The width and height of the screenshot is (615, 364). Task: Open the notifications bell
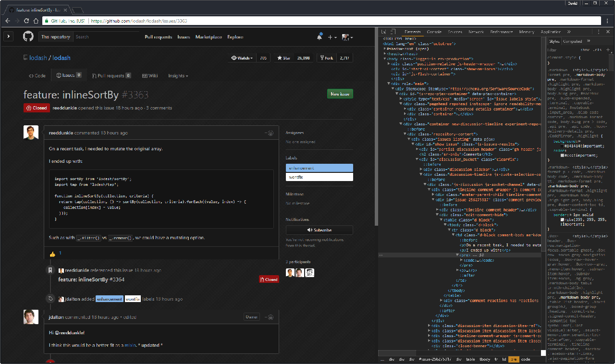320,37
